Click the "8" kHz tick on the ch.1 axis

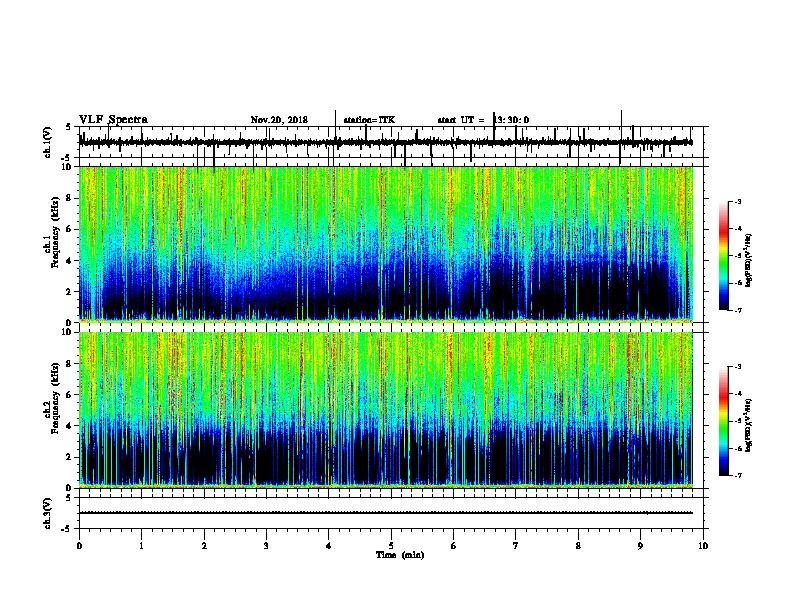tap(69, 198)
